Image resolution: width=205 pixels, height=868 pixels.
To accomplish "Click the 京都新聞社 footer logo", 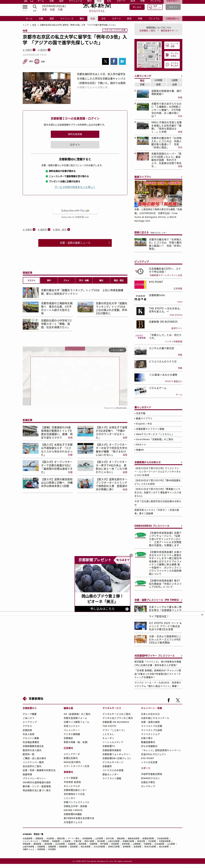I will click(x=33, y=699).
